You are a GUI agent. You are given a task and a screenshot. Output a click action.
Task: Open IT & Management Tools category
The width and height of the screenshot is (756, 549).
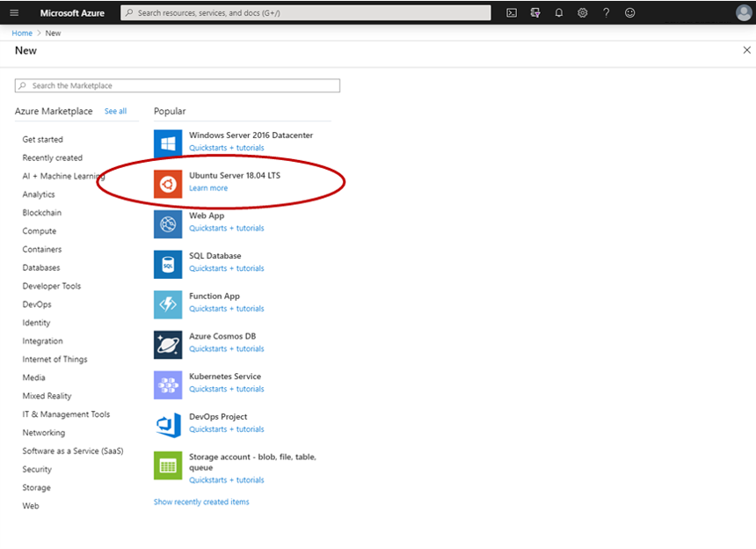pyautogui.click(x=66, y=414)
